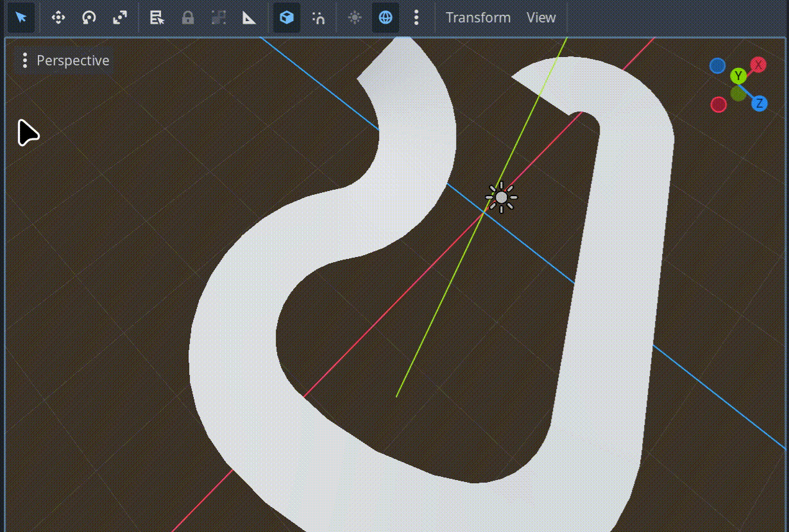Toggle Use Local Space cube button
The image size is (789, 532).
tap(287, 17)
